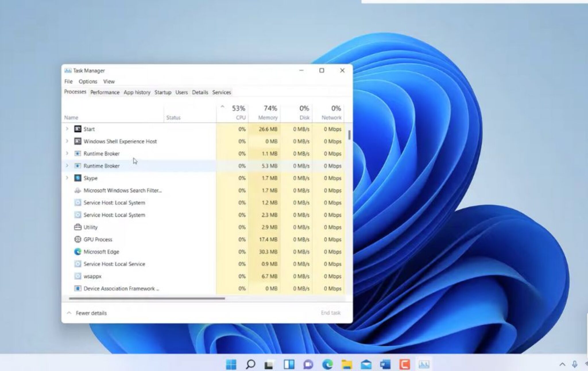Viewport: 588px width, 371px height.
Task: Select the Service Host: Local Service gear icon
Action: coord(77,264)
